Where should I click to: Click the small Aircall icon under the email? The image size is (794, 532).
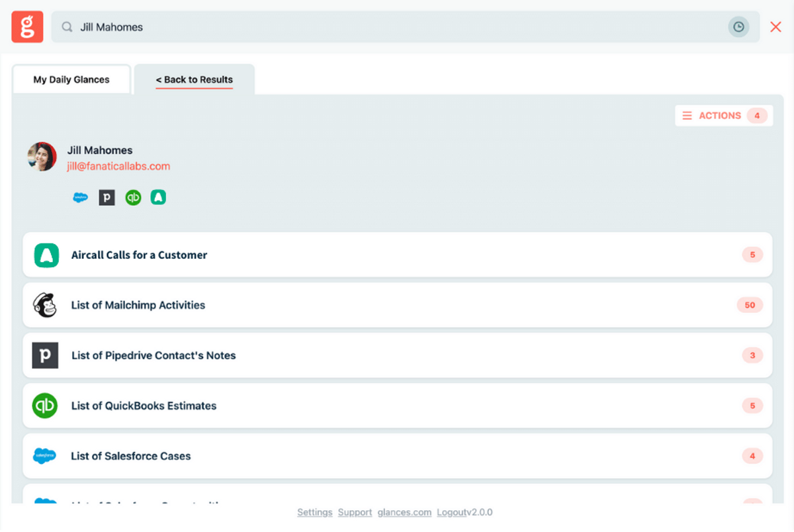coord(158,197)
